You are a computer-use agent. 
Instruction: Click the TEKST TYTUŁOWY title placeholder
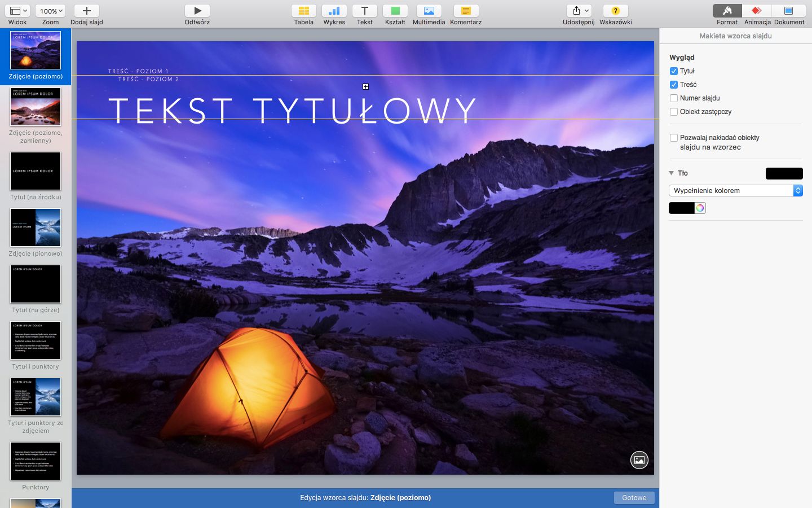click(x=293, y=111)
